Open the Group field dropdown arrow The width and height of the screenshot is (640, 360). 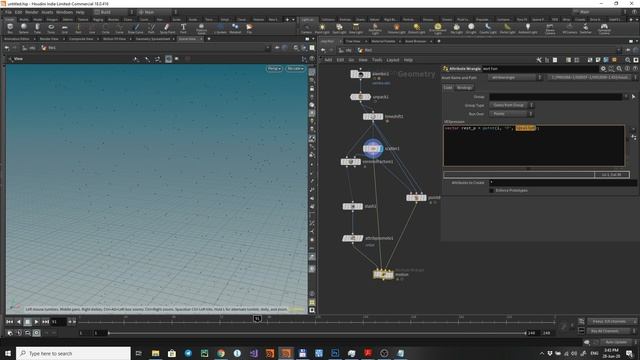click(626, 97)
